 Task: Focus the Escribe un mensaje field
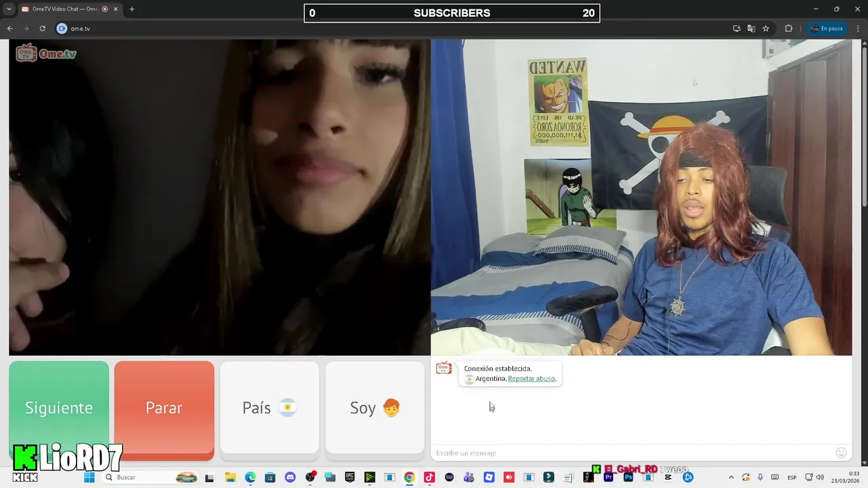tap(631, 453)
